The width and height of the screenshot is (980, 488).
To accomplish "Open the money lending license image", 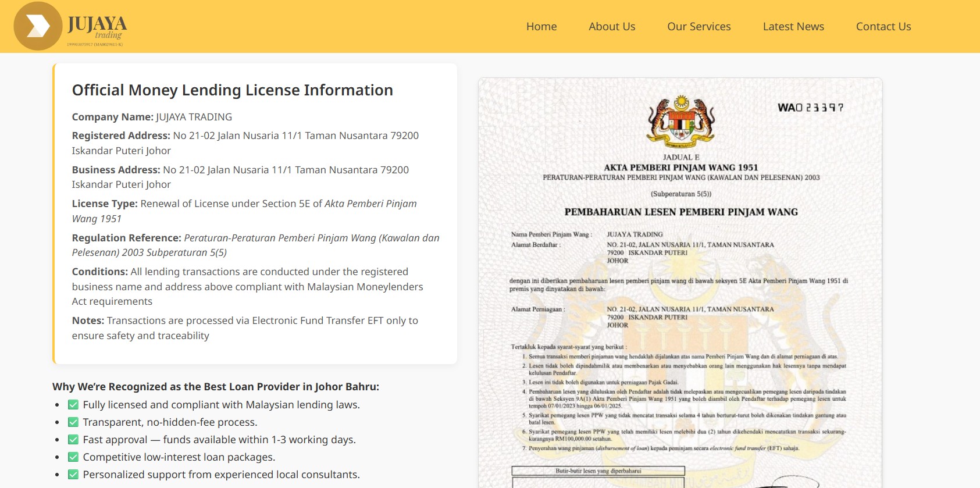I will [x=680, y=283].
